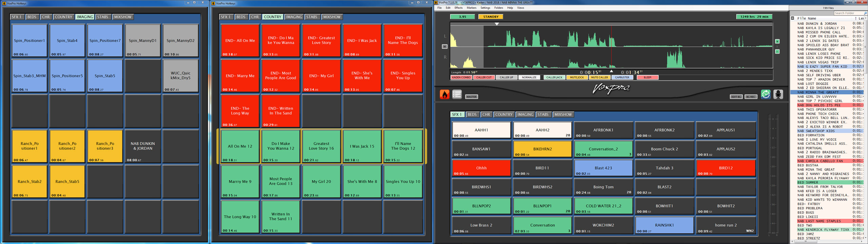Select CHR tab in the left Hotkeys window
Image resolution: width=868 pixels, height=244 pixels.
pyautogui.click(x=46, y=17)
